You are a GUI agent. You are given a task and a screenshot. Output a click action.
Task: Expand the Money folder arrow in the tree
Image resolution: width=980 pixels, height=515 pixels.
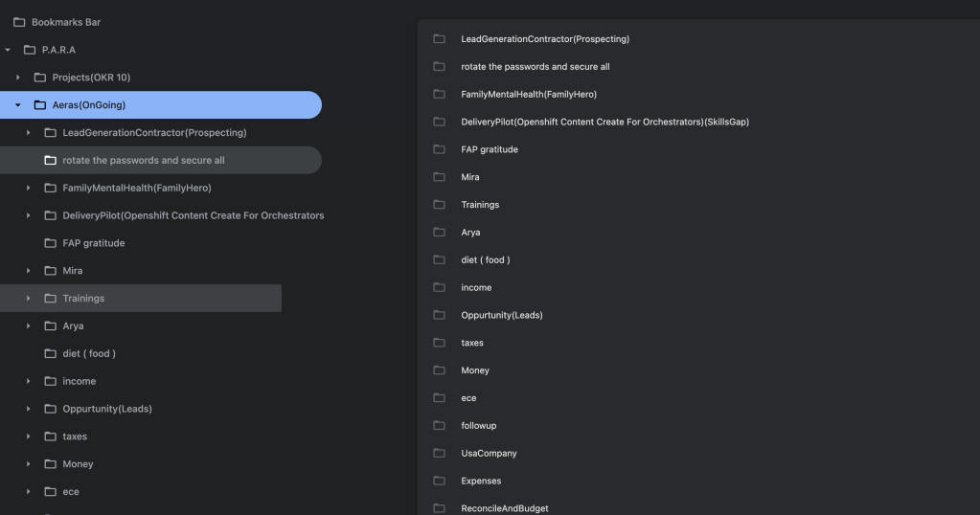point(28,464)
